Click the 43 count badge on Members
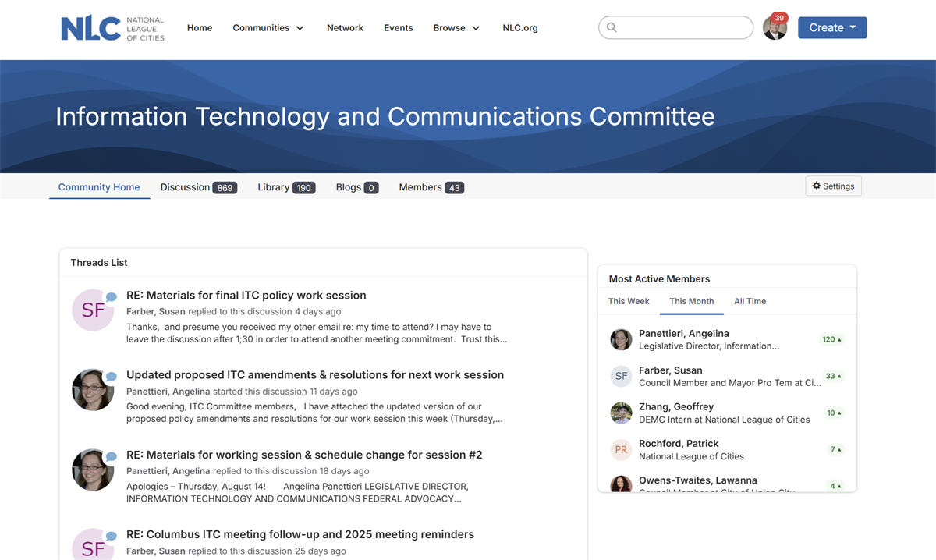The height and width of the screenshot is (560, 936). (x=455, y=188)
